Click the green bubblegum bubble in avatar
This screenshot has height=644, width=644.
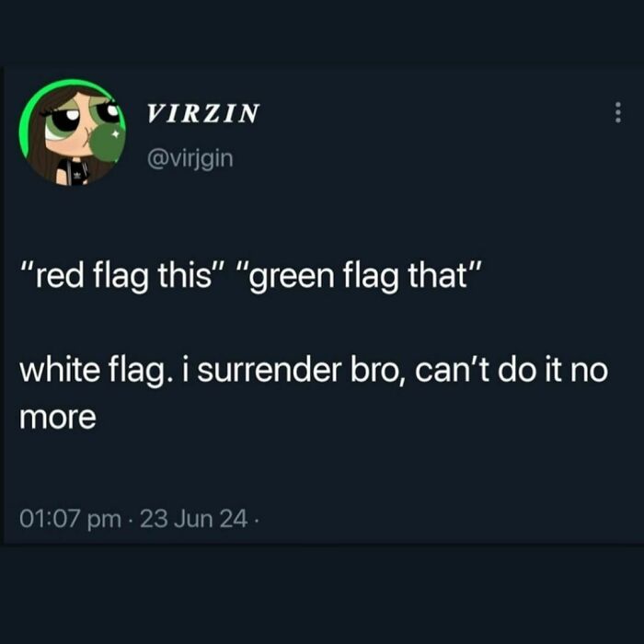[108, 141]
